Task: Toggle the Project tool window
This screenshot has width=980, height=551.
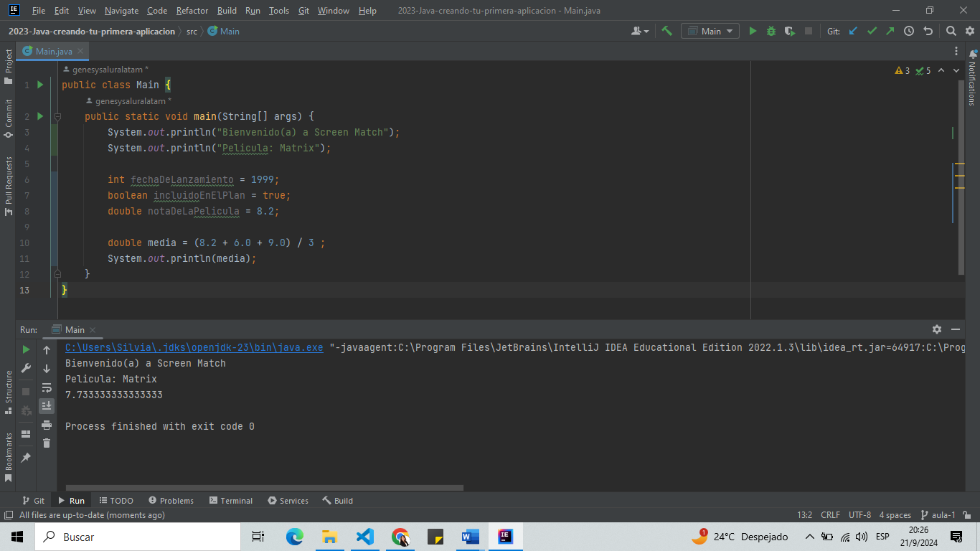Action: pyautogui.click(x=8, y=67)
